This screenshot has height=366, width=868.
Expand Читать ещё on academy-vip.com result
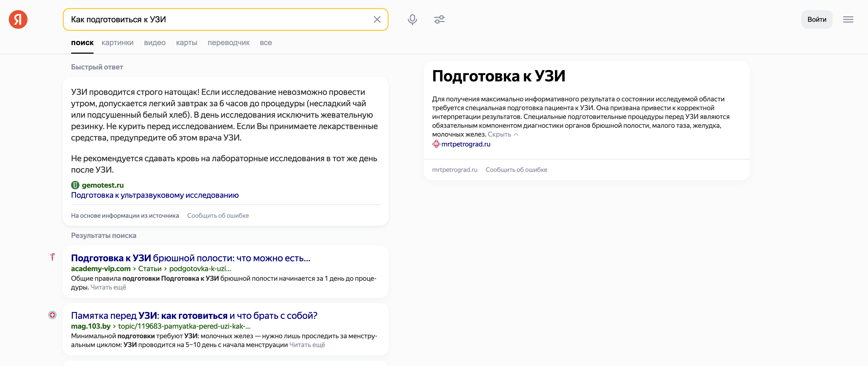click(x=108, y=287)
